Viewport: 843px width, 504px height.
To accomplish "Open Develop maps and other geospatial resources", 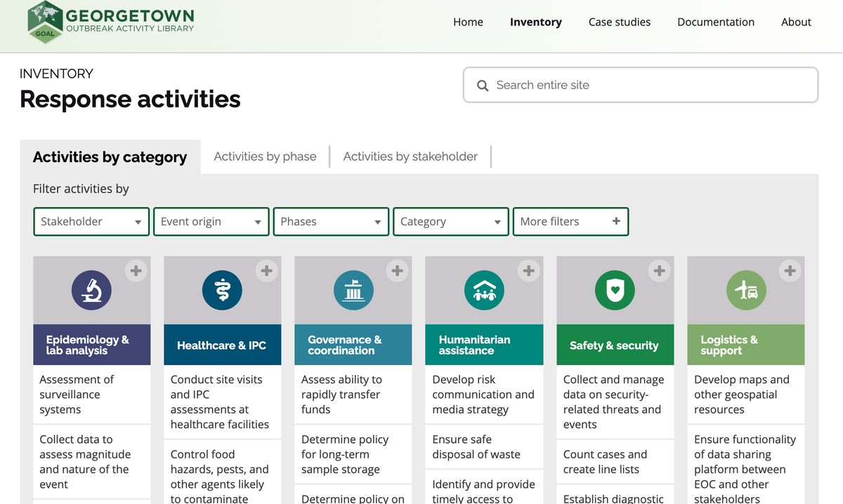I will 746,394.
